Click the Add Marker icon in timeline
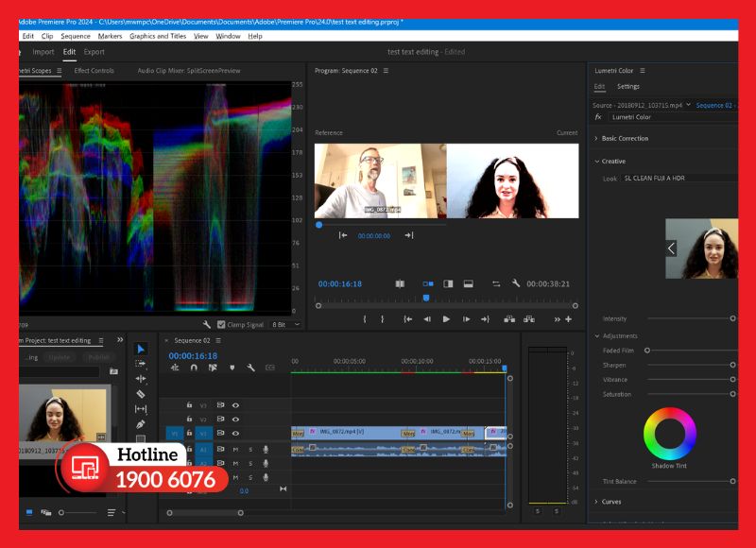This screenshot has height=548, width=756. 232,368
